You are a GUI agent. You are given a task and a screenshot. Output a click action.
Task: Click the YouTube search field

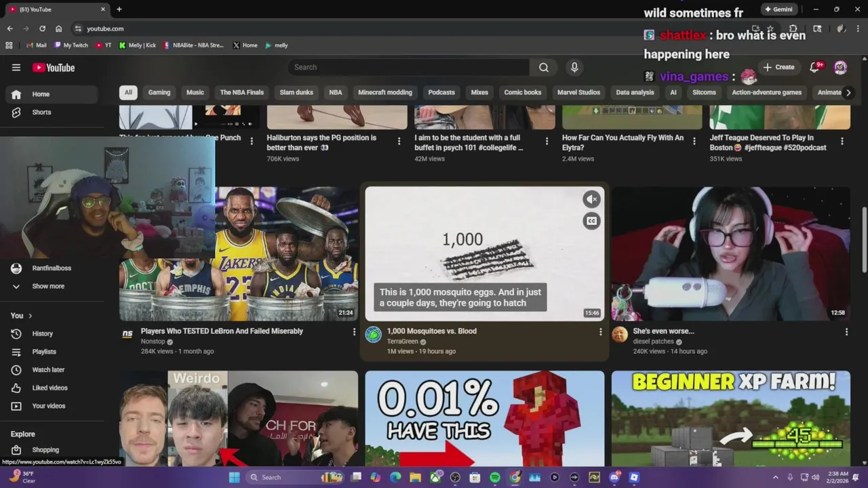[409, 67]
